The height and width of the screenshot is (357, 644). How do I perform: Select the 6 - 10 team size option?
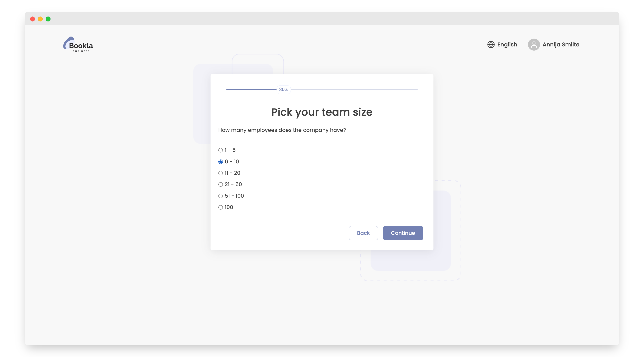220,162
